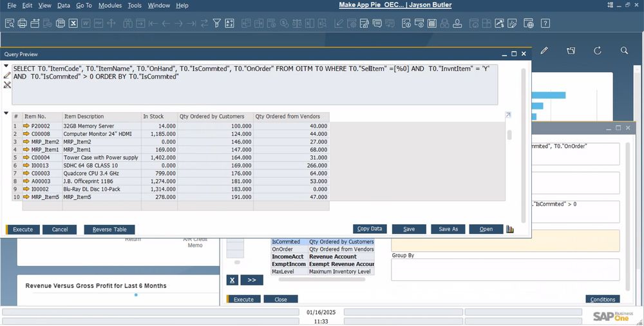Click the dashboard search magnifier icon
The width and height of the screenshot is (644, 326).
(624, 50)
